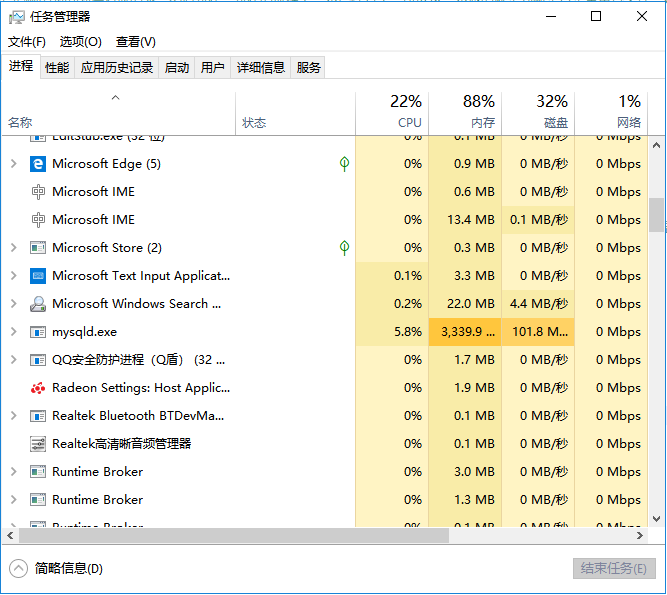The image size is (667, 595).
Task: Click the Microsoft Store process icon
Action: coord(38,248)
